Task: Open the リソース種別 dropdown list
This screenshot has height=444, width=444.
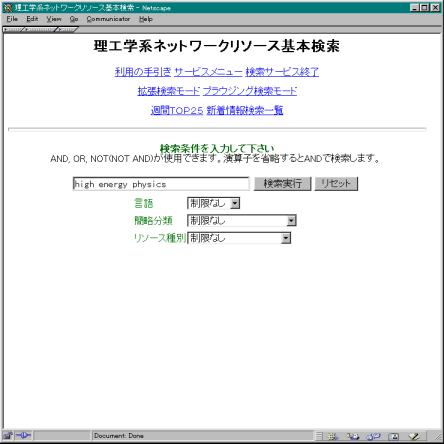Action: click(286, 238)
